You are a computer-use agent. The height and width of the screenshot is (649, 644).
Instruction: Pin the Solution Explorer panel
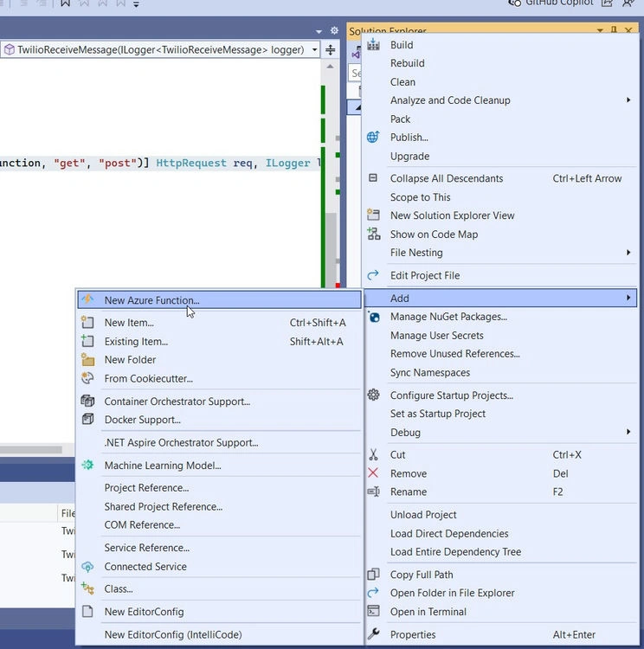point(614,30)
